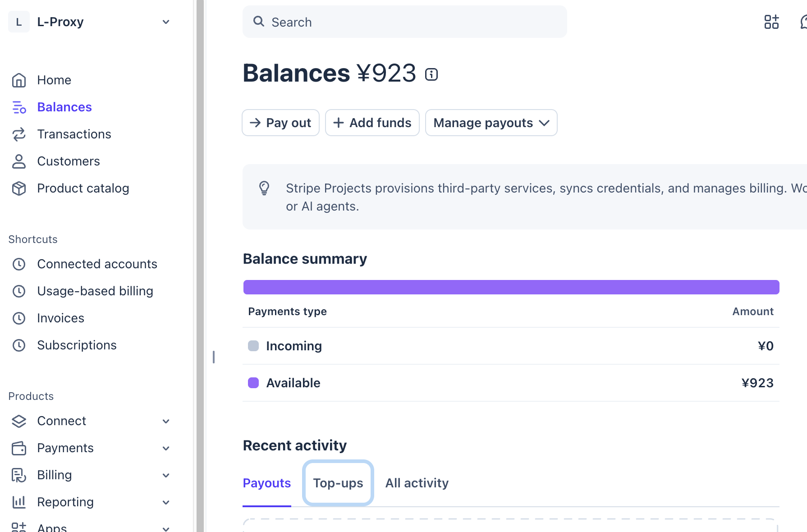Click the Customers person icon
807x532 pixels.
pos(19,161)
